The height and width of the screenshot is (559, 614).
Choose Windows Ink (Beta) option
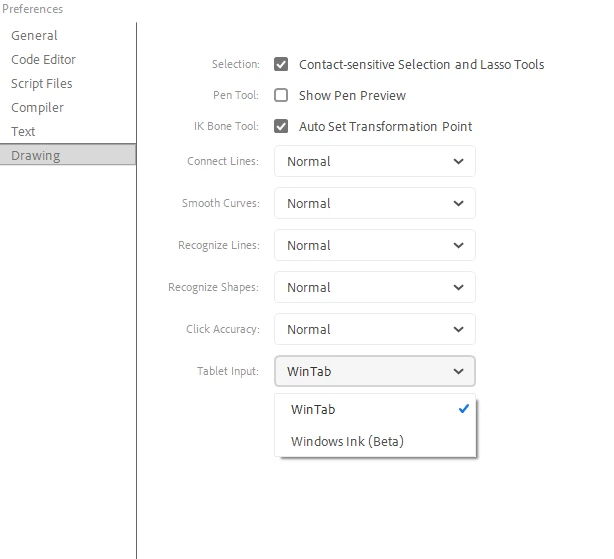(346, 441)
